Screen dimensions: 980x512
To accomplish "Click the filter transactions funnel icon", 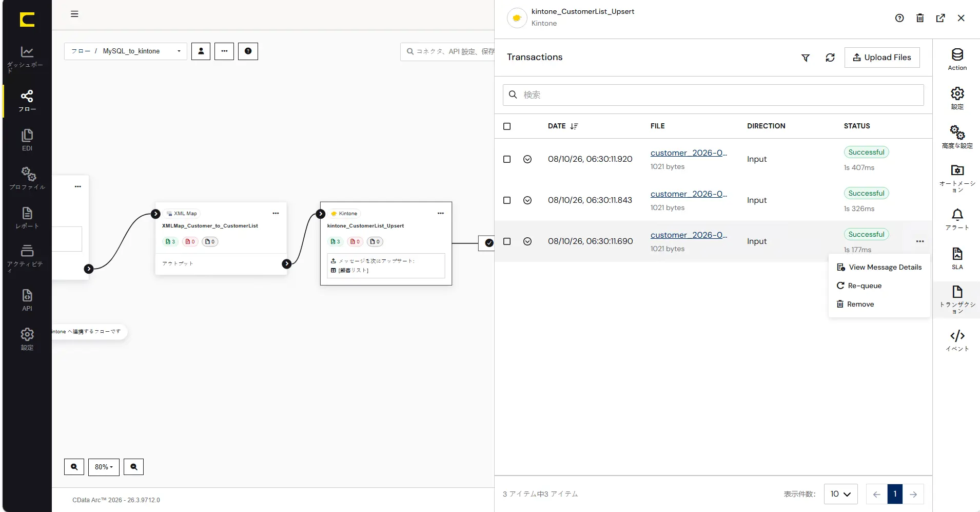I will [806, 58].
